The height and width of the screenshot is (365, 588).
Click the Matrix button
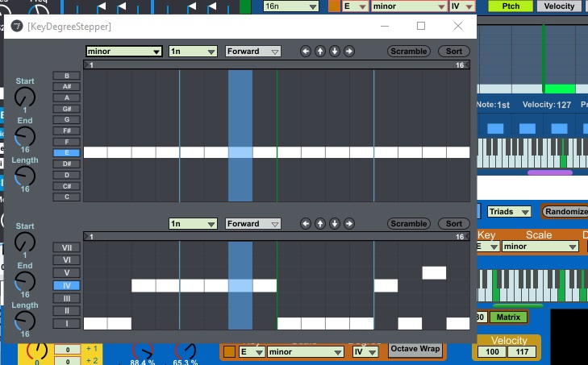[x=509, y=317]
